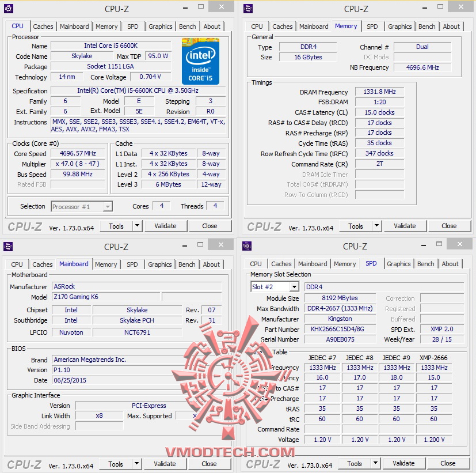Click the Core Voltage value 0.704 V
The width and height of the screenshot is (476, 473).
pyautogui.click(x=151, y=77)
